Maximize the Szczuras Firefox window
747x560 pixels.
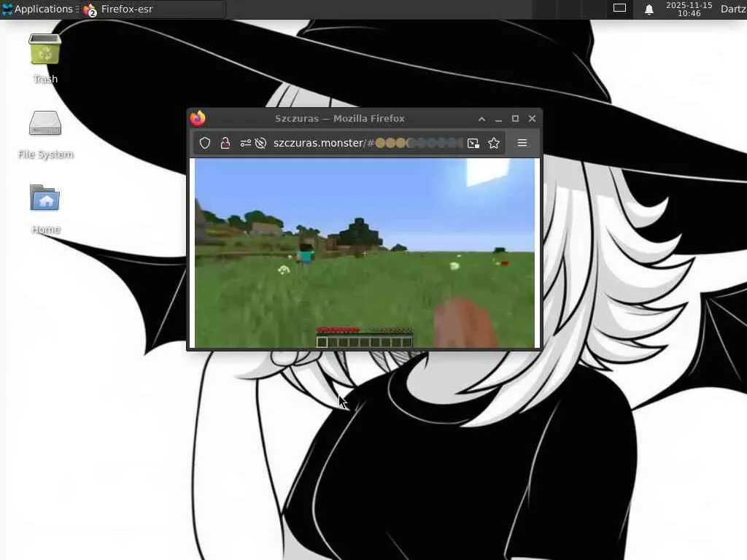515,119
